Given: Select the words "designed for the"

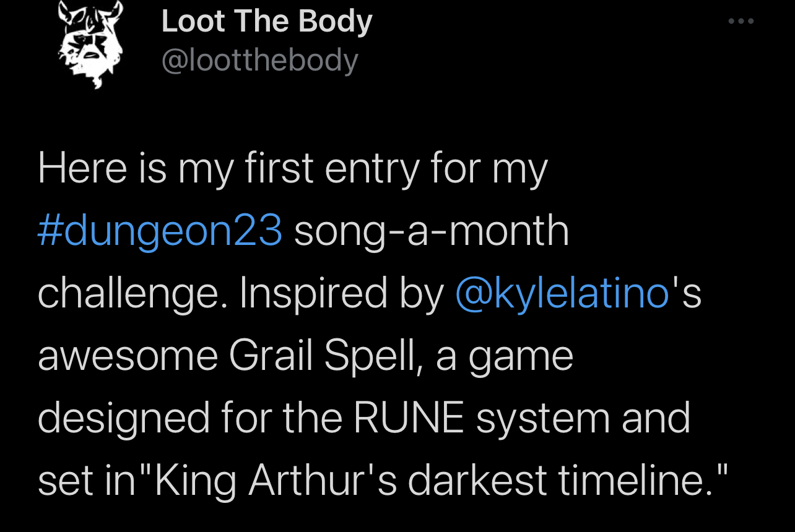Looking at the screenshot, I should 190,418.
